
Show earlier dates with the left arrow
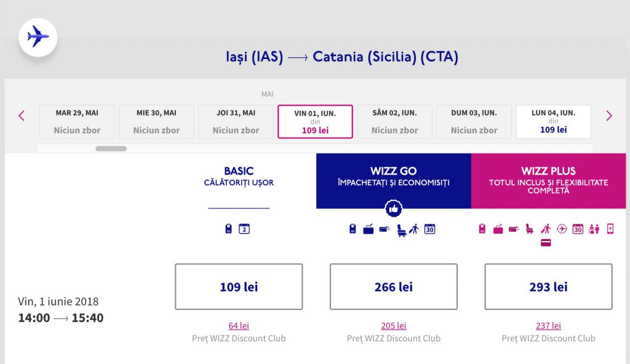click(x=22, y=116)
